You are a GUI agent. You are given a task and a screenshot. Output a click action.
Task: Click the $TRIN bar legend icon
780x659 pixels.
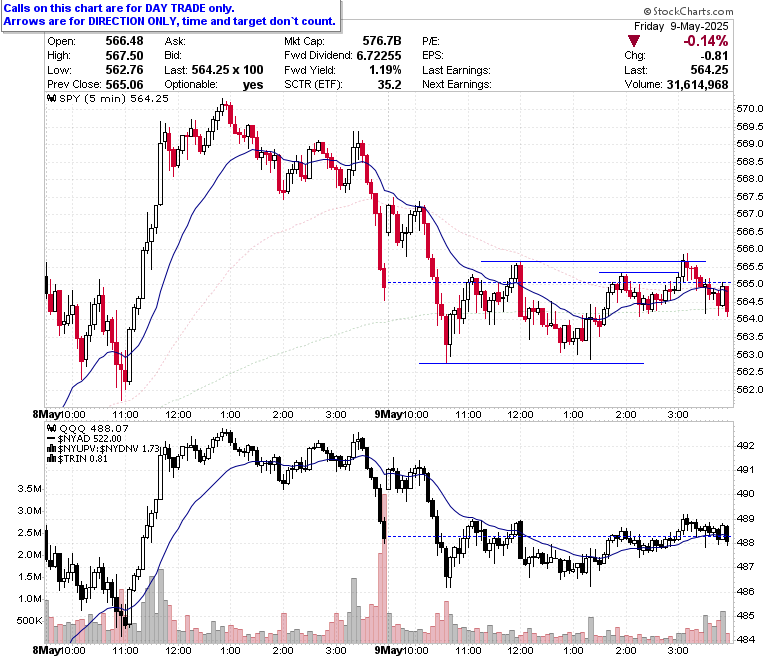point(52,458)
